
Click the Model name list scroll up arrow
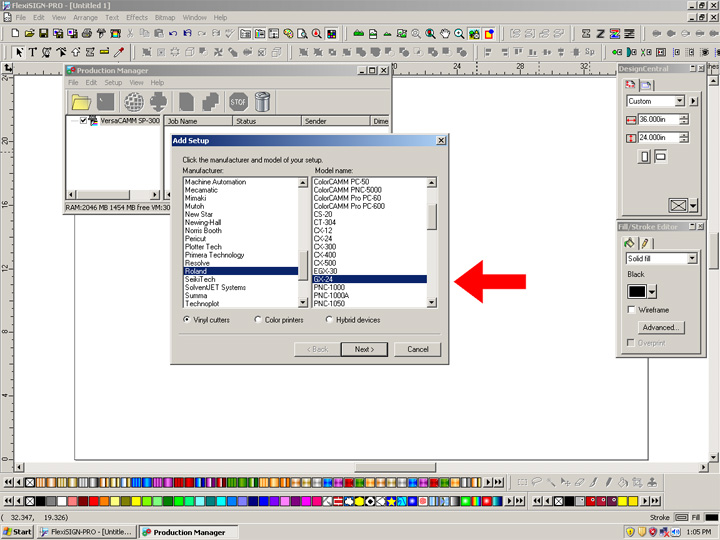432,183
